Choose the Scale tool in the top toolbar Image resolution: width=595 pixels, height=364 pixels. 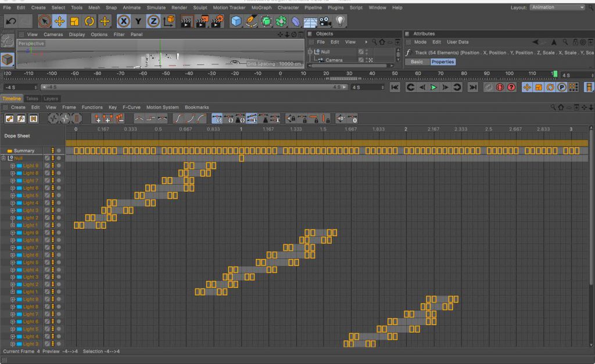[x=74, y=21]
